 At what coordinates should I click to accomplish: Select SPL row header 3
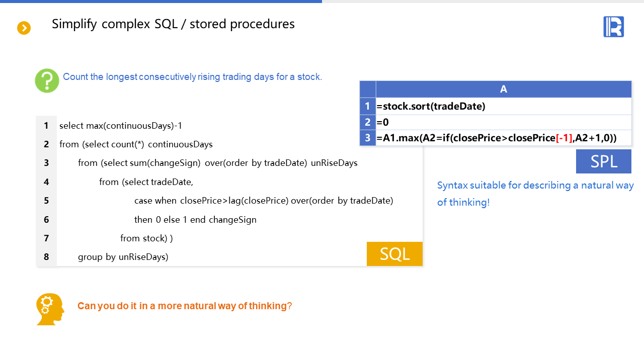[368, 138]
